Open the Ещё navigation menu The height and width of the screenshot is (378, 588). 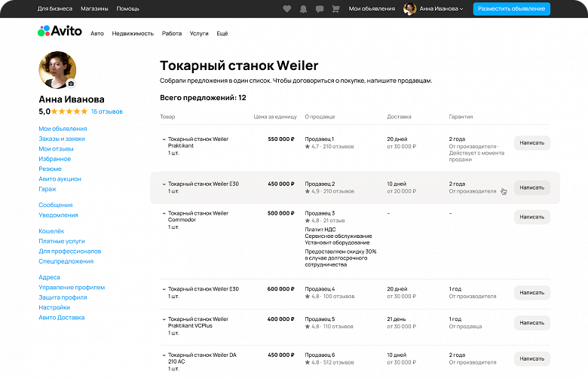point(222,34)
